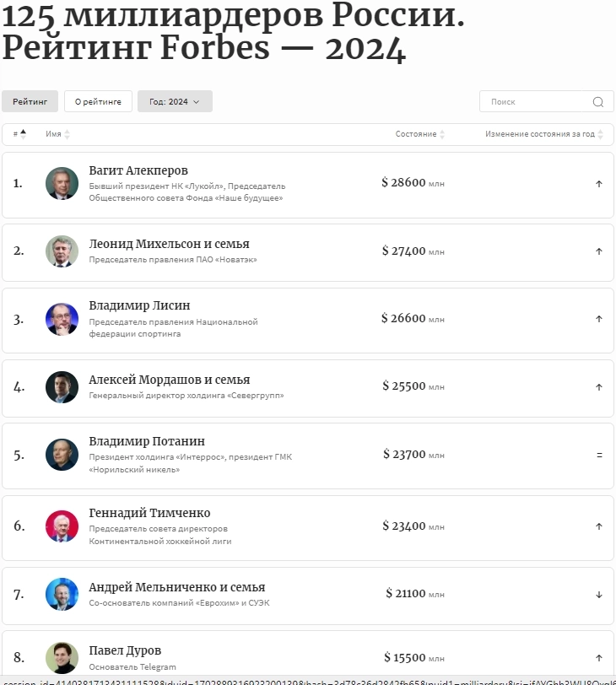This screenshot has width=616, height=685.
Task: Sort the list by Имя column
Action: pyautogui.click(x=67, y=134)
